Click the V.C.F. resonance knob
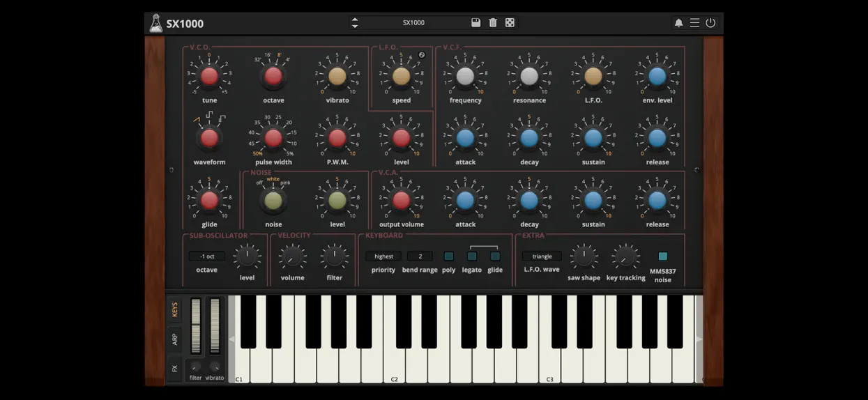868x400 pixels. (529, 76)
